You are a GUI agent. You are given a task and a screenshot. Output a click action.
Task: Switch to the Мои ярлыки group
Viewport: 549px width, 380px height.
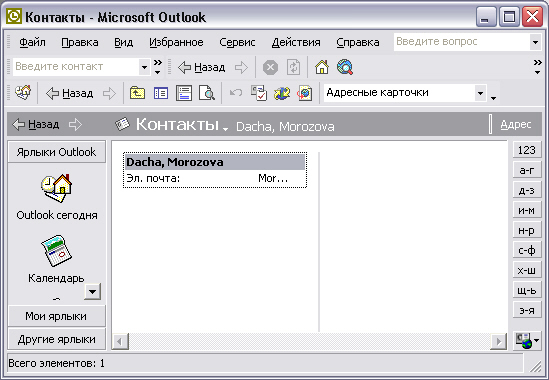pos(56,316)
